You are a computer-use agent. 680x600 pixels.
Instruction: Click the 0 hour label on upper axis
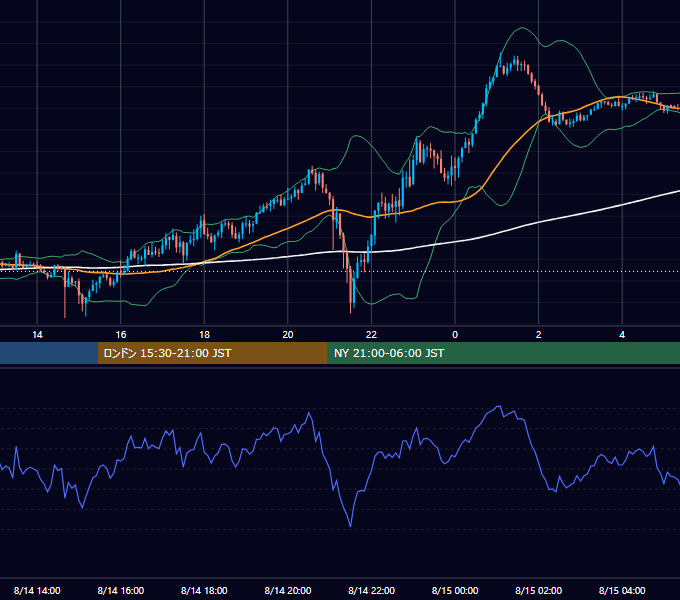455,335
